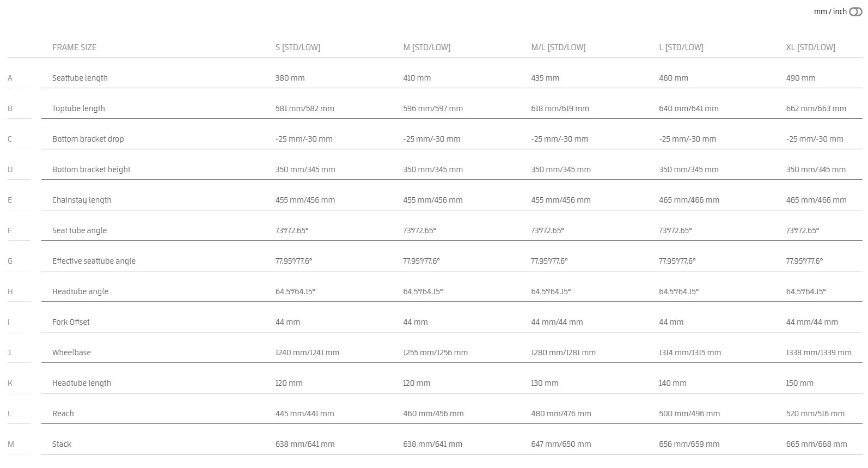Click the M/L [STD/LOW] column header
This screenshot has height=468, width=868.
pyautogui.click(x=558, y=47)
